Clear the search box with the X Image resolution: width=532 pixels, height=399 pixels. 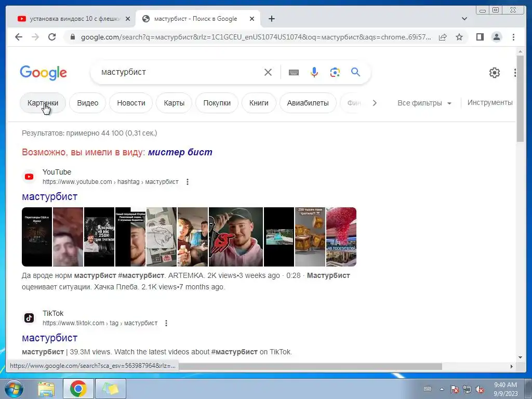(x=268, y=72)
